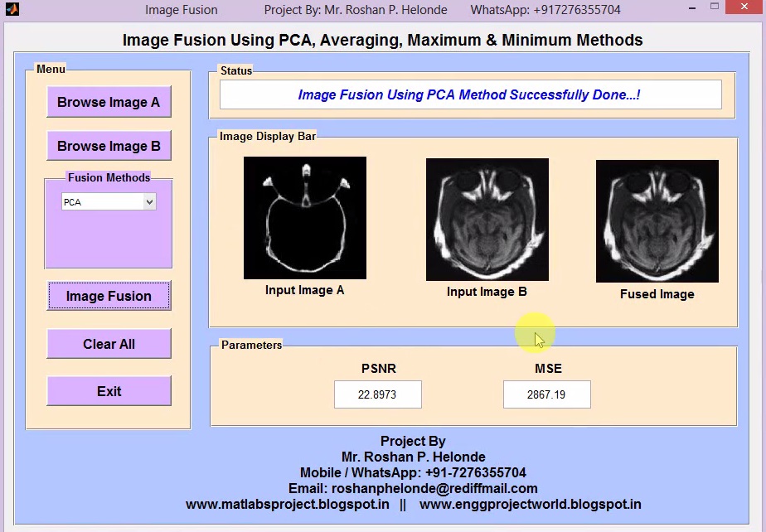Select the Input Image A thumbnail

(x=304, y=217)
